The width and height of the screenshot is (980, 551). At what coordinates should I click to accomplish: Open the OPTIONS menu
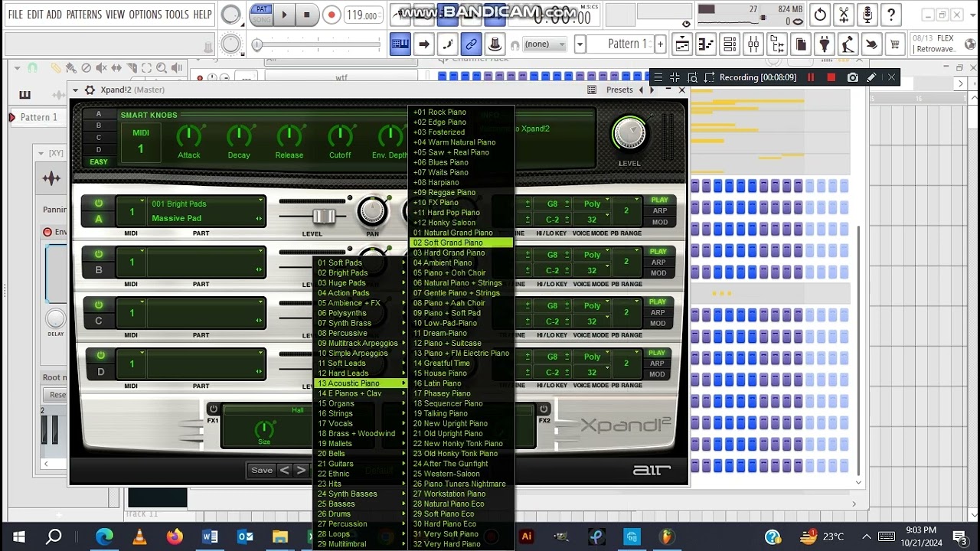[x=145, y=15]
